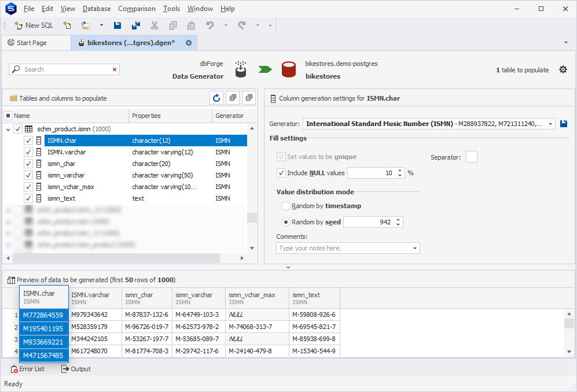The height and width of the screenshot is (392, 577).
Task: Click the Paste toolbar icon
Action: [x=191, y=25]
